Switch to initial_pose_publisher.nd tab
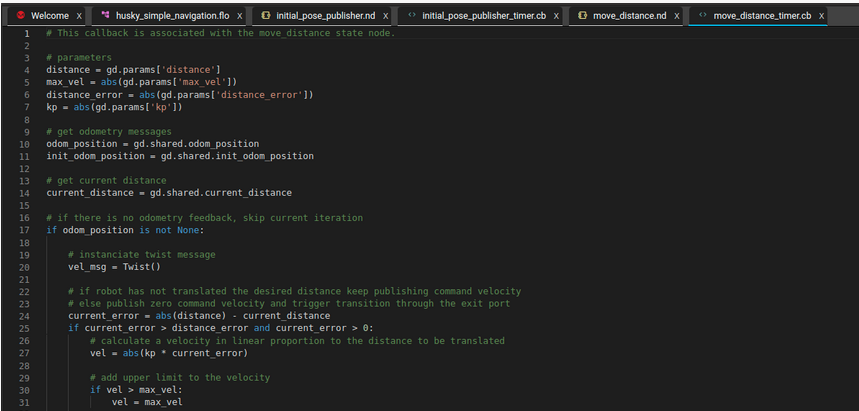 (325, 16)
